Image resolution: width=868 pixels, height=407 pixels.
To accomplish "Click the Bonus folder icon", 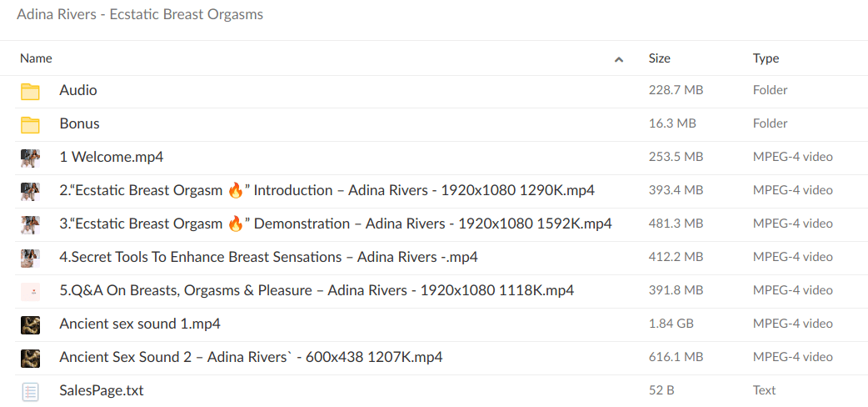I will tap(30, 124).
